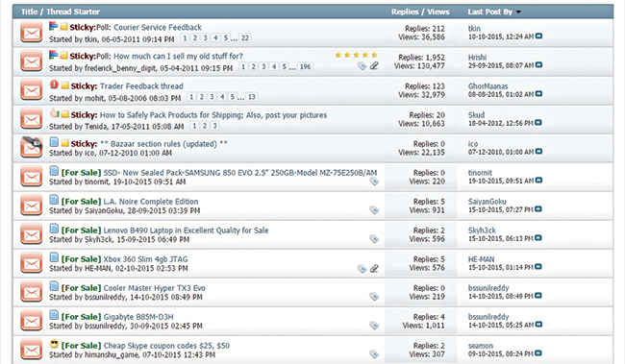
Task: Click paperclip icon on How much can I sell thread
Action: click(x=374, y=66)
